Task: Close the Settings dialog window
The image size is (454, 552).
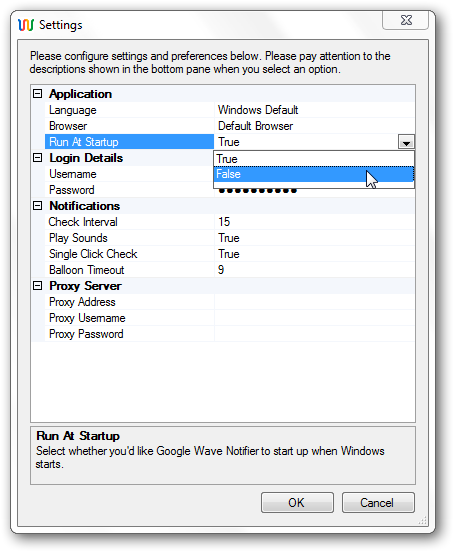Action: [x=405, y=20]
